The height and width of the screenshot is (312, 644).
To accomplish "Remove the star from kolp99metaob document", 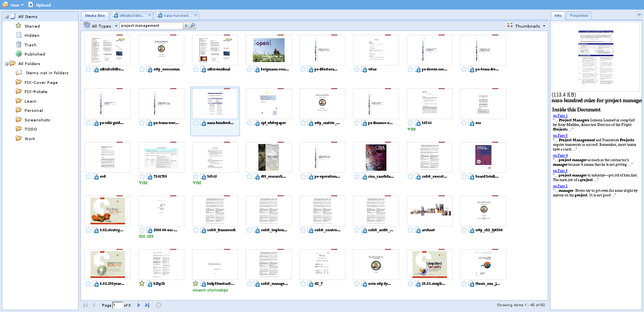I will pyautogui.click(x=195, y=284).
